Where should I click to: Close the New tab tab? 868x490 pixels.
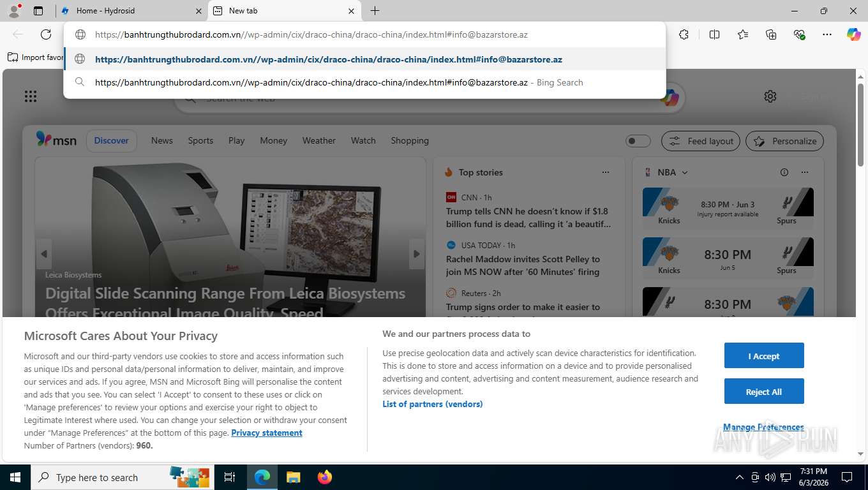click(x=351, y=11)
